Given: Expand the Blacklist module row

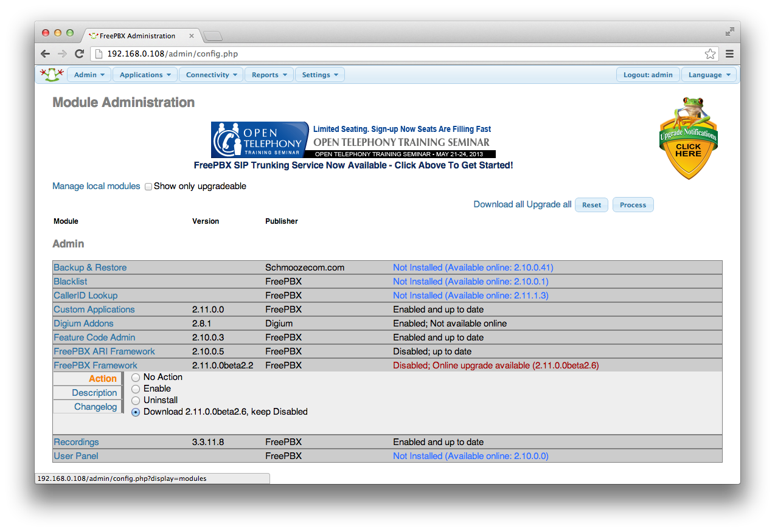Looking at the screenshot, I should coord(71,282).
